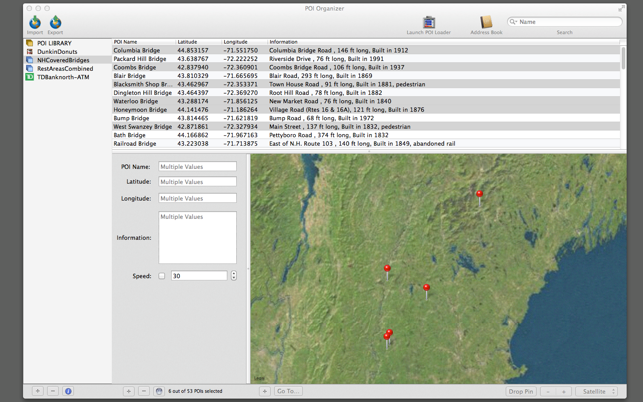Image resolution: width=643 pixels, height=402 pixels.
Task: Open the search magnifier options menu
Action: [x=513, y=22]
